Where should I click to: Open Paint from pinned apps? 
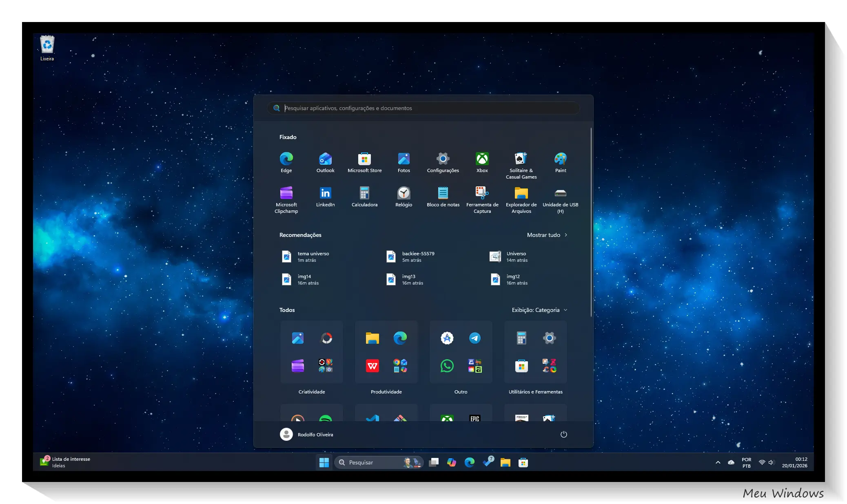pyautogui.click(x=560, y=159)
